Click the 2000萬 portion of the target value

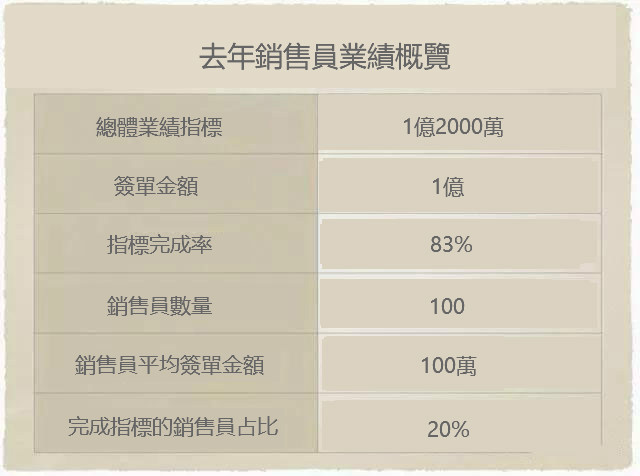click(469, 127)
